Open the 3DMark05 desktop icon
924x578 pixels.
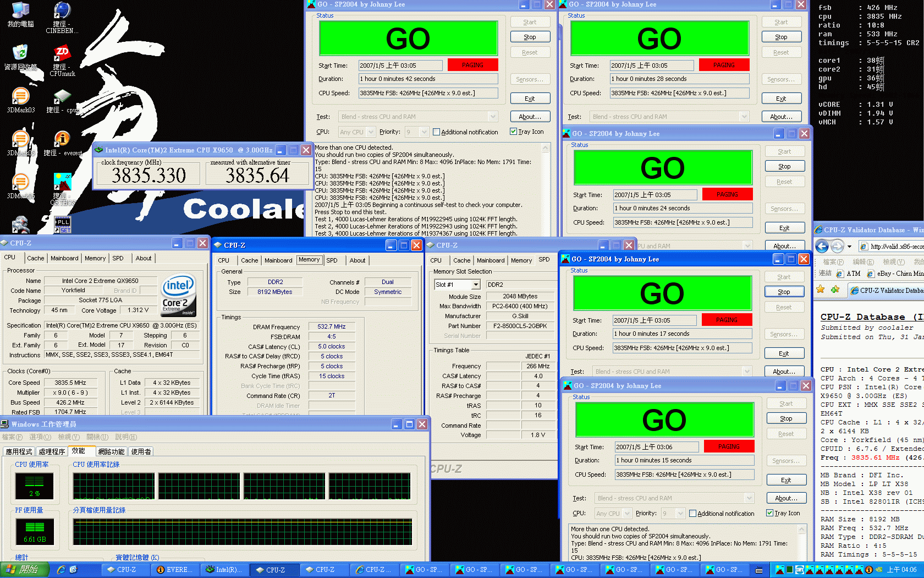click(20, 143)
